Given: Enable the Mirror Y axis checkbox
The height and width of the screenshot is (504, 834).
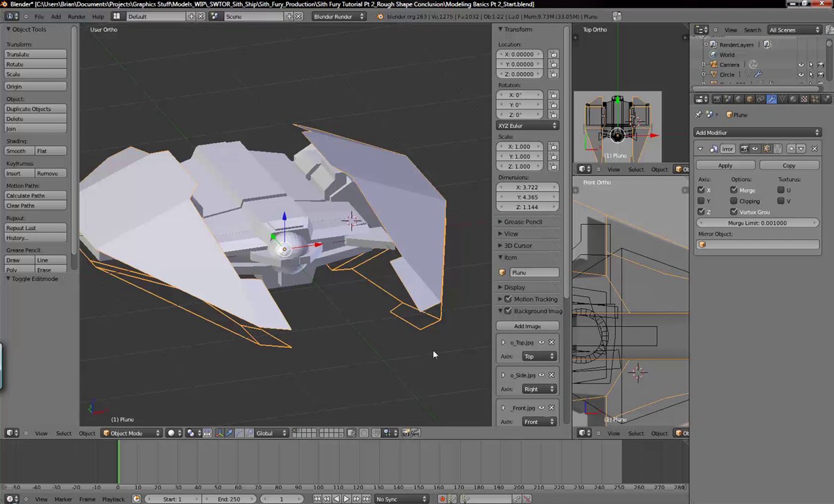Looking at the screenshot, I should coord(701,201).
